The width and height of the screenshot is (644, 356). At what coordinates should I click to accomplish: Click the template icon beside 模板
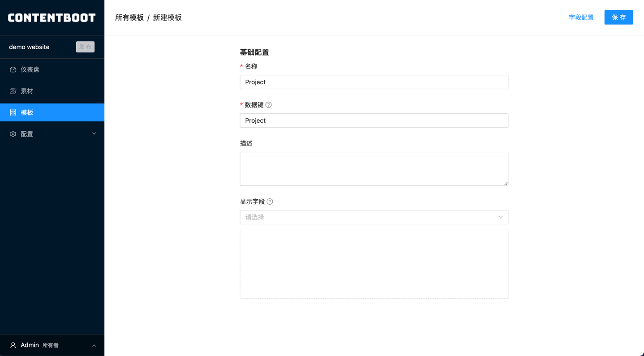click(x=13, y=112)
